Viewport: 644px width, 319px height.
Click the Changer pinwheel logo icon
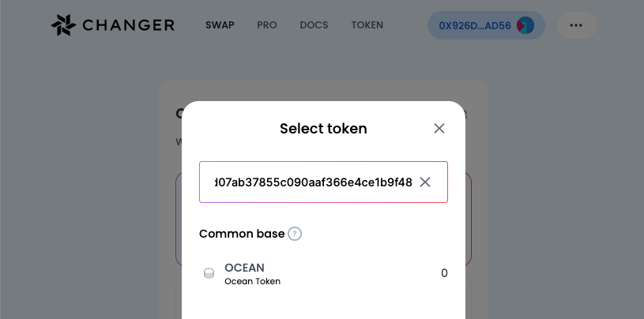pos(63,25)
